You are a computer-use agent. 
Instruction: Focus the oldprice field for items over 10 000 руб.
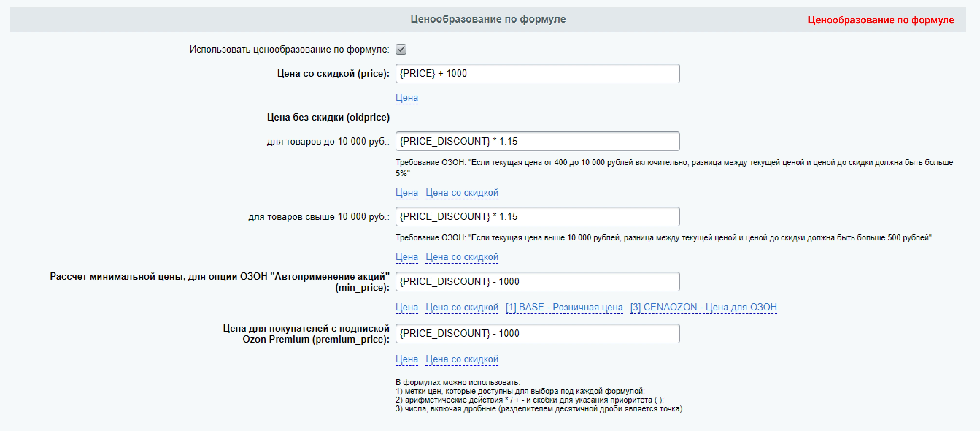pyautogui.click(x=537, y=217)
